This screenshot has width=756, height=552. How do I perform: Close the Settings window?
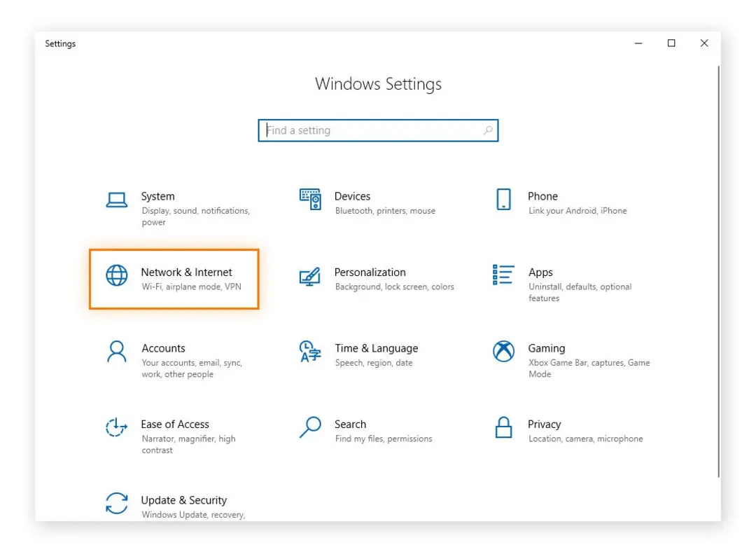[704, 43]
